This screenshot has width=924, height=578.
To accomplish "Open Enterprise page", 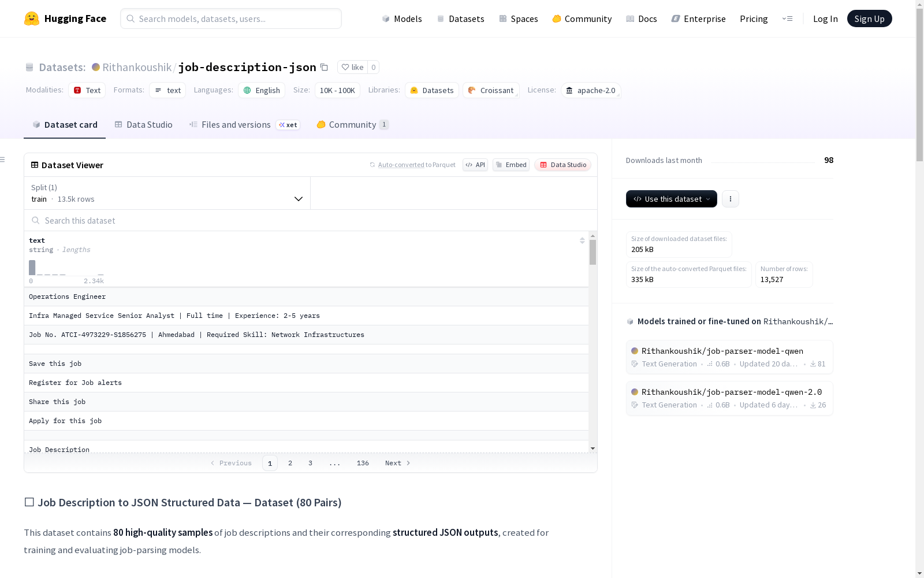I will click(699, 18).
